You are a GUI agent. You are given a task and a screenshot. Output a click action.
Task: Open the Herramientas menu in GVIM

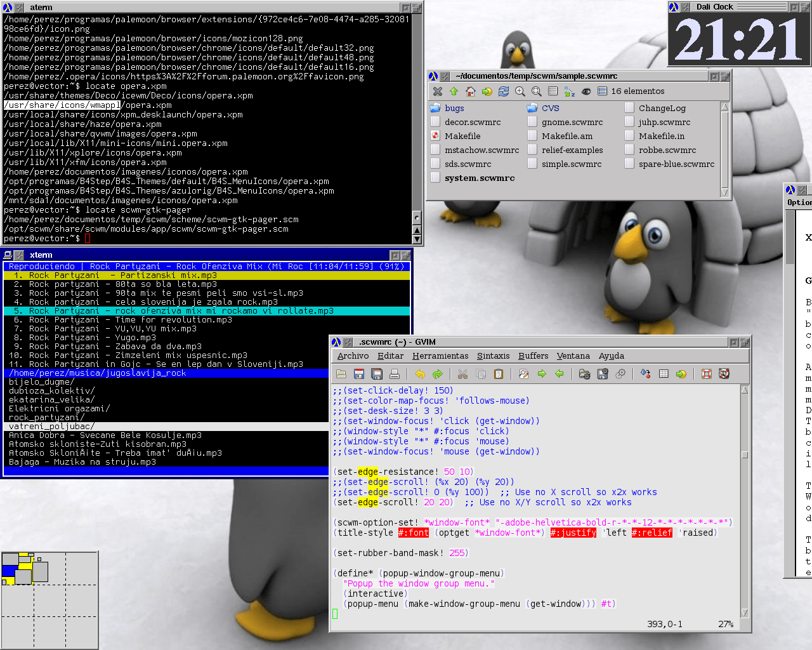point(440,356)
